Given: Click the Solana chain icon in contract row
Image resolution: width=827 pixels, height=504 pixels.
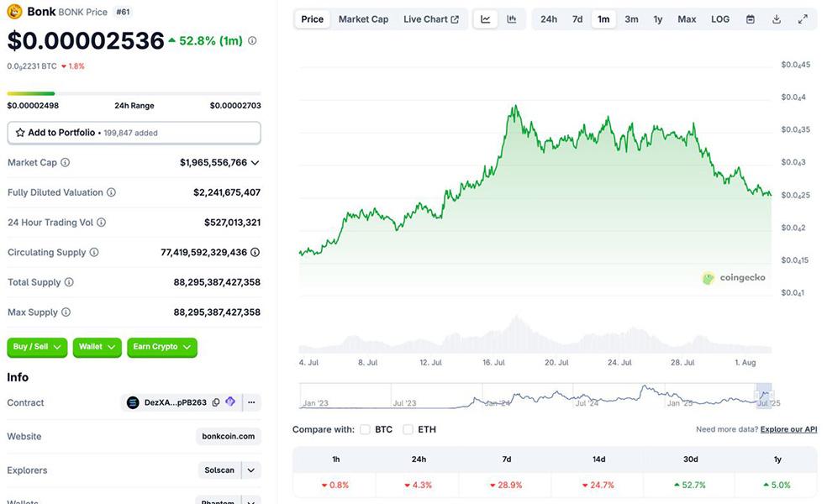Looking at the screenshot, I should click(133, 402).
